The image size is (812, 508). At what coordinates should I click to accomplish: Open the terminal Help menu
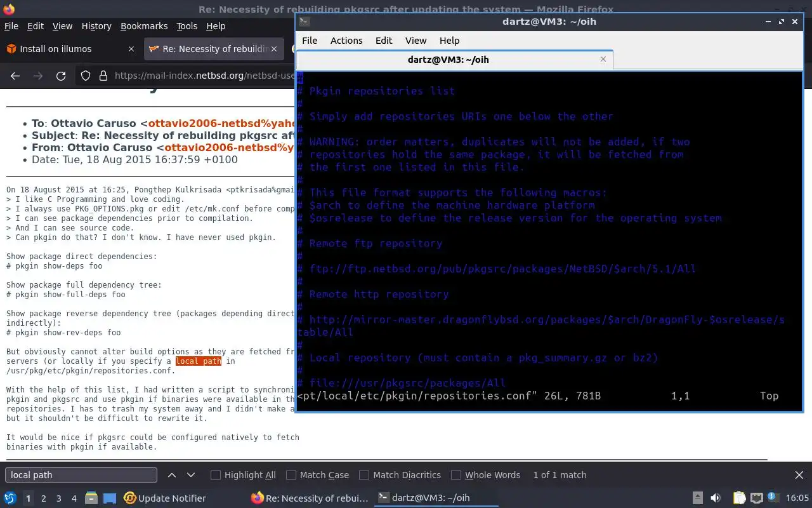coord(449,40)
